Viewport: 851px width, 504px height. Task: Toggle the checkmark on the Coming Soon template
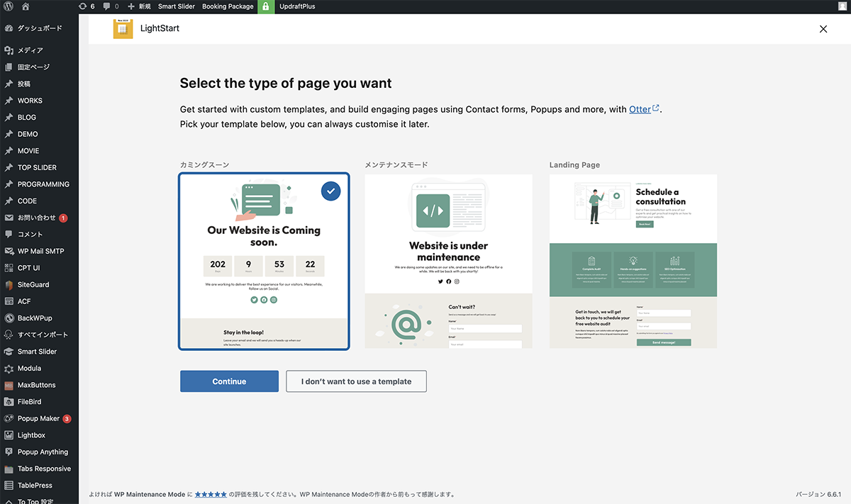(330, 191)
